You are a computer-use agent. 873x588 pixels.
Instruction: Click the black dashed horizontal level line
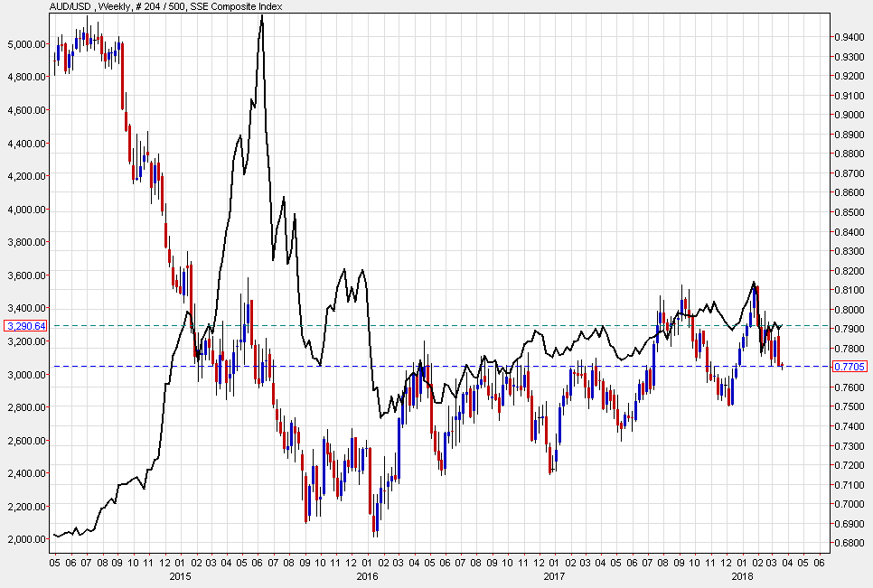pos(542,366)
